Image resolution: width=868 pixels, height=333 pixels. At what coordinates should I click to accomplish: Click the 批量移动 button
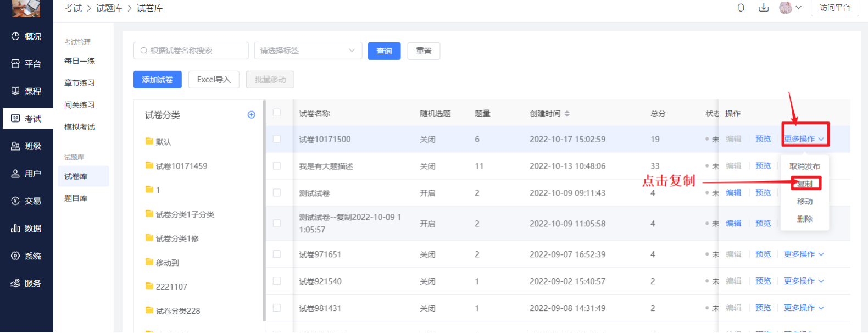pos(270,80)
